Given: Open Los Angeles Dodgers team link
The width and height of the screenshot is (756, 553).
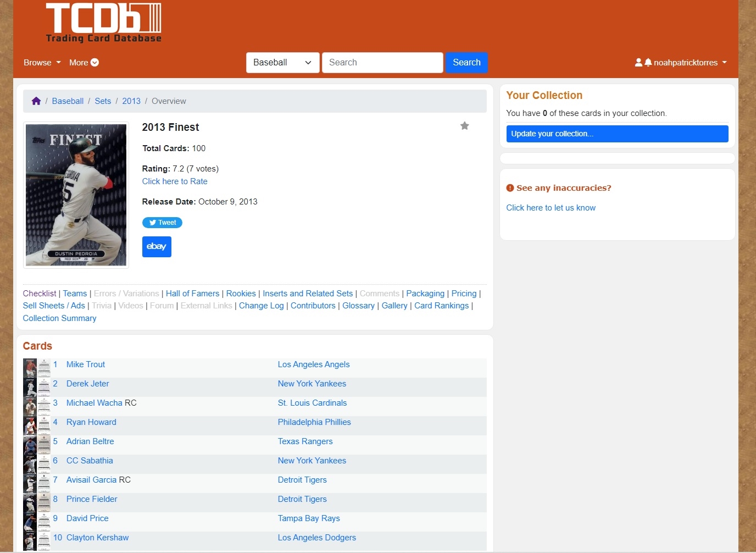Looking at the screenshot, I should click(316, 538).
